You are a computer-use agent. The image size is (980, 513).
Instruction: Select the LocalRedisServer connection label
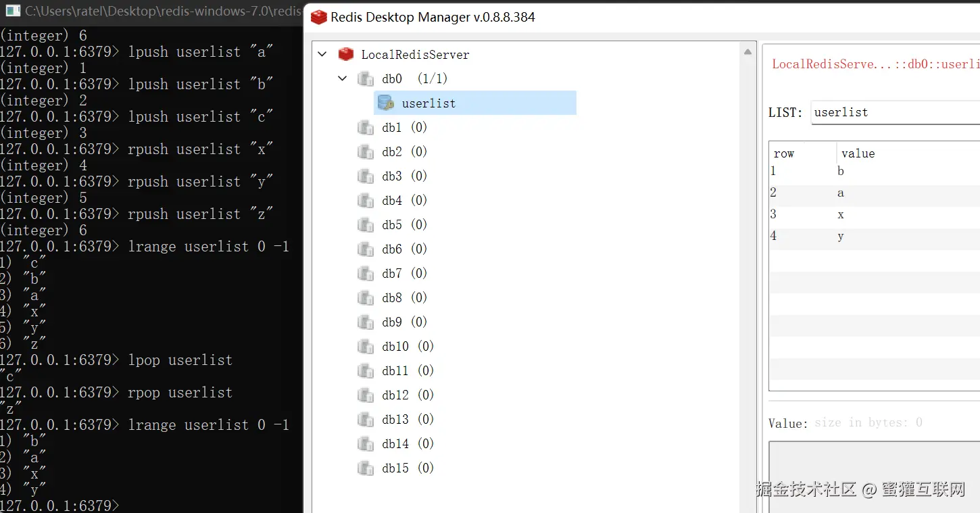[x=415, y=55]
